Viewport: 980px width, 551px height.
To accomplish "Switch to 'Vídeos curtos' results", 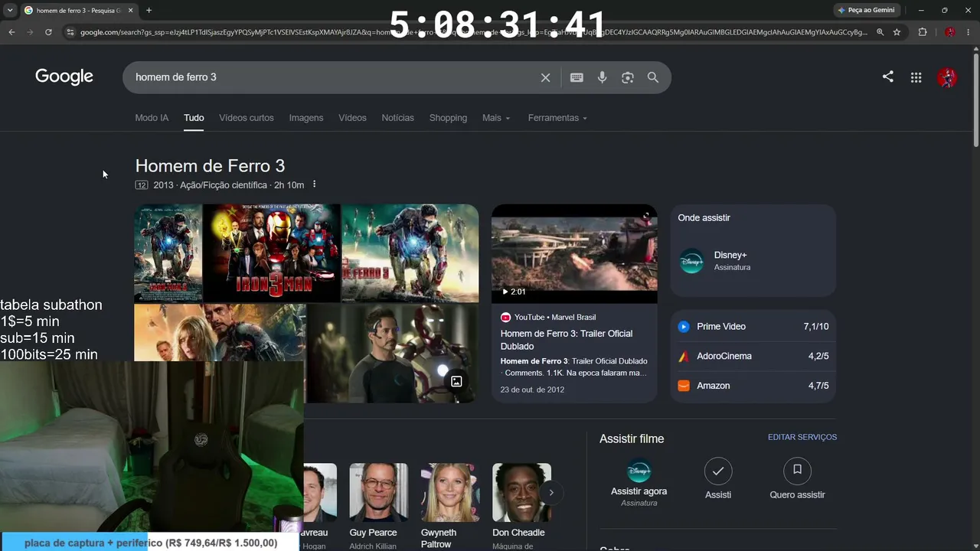I will (x=247, y=118).
